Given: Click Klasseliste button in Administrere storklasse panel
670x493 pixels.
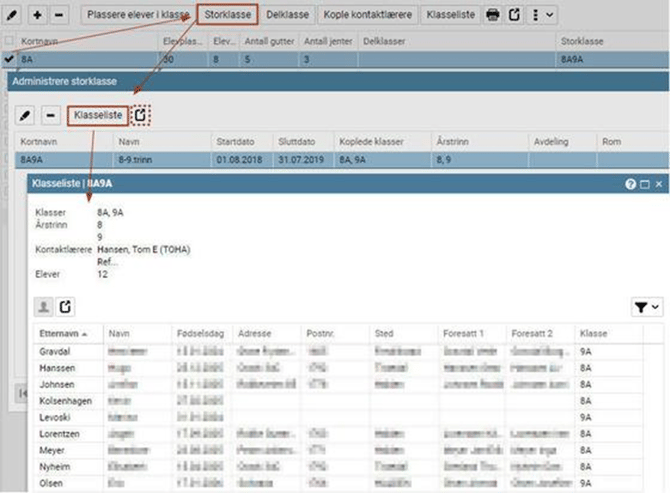Looking at the screenshot, I should click(x=97, y=116).
